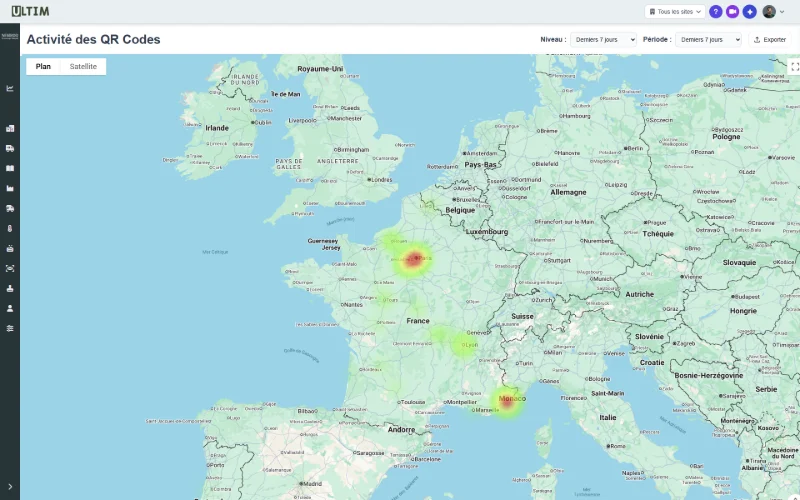Click the ULTIM logo
The image size is (800, 500).
[x=31, y=11]
